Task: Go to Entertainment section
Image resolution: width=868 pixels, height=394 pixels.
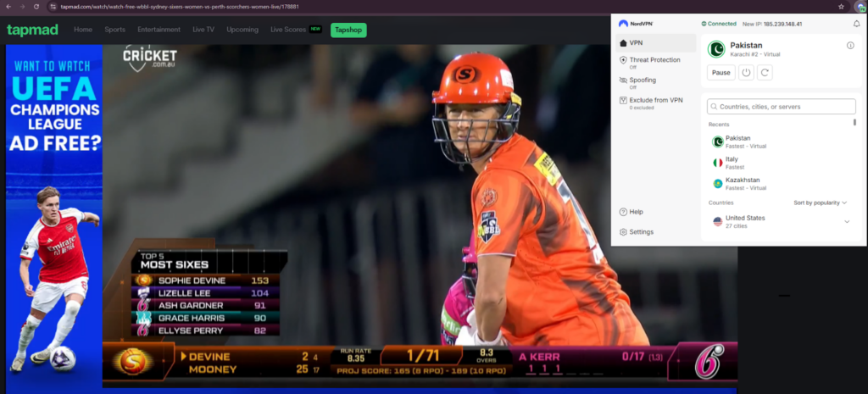Action: 159,30
